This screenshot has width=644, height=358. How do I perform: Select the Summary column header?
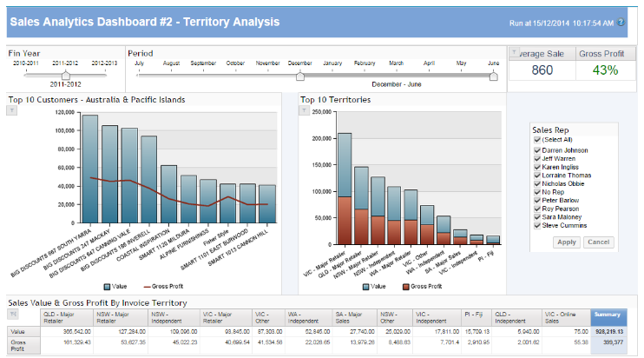[608, 317]
